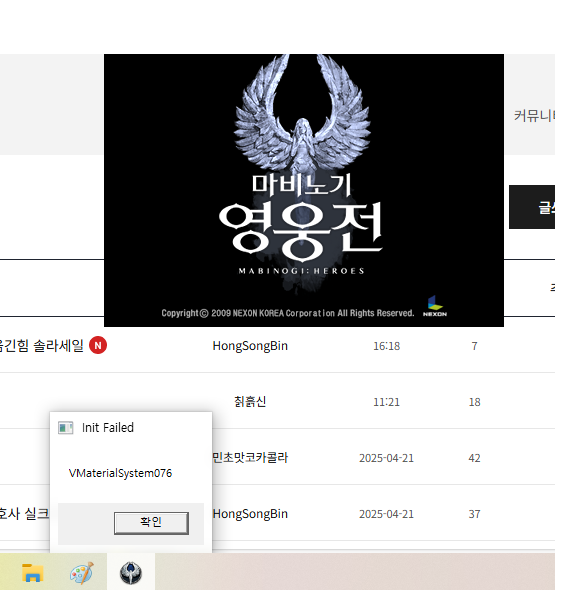Click the Init Failed title text
Viewport: 564px width, 594px height.
point(108,428)
